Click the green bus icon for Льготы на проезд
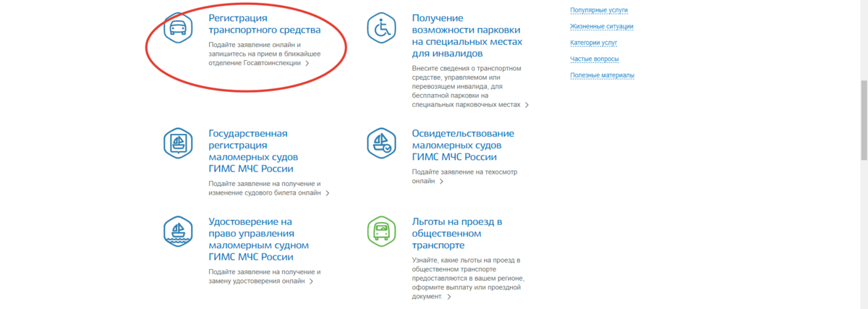The width and height of the screenshot is (868, 309). point(381,231)
